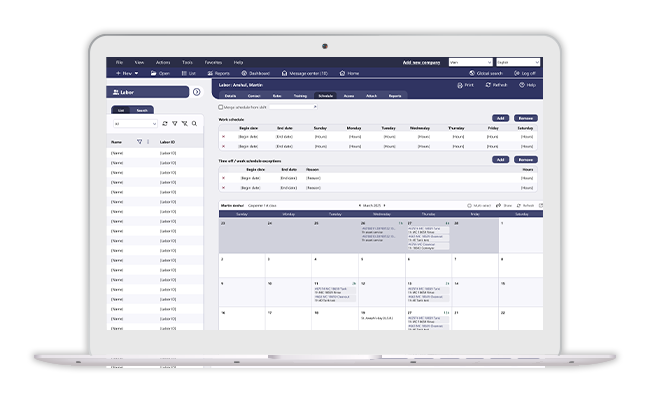Click the Print icon
650x400 pixels.
pyautogui.click(x=463, y=86)
